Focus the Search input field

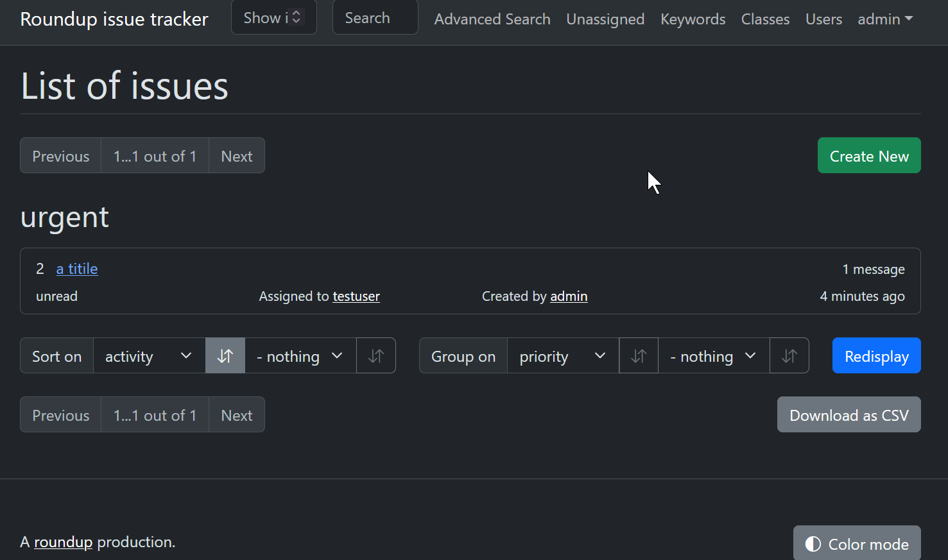(x=375, y=18)
